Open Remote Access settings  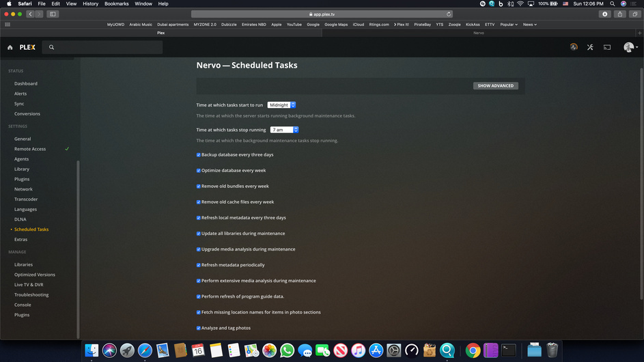point(30,149)
